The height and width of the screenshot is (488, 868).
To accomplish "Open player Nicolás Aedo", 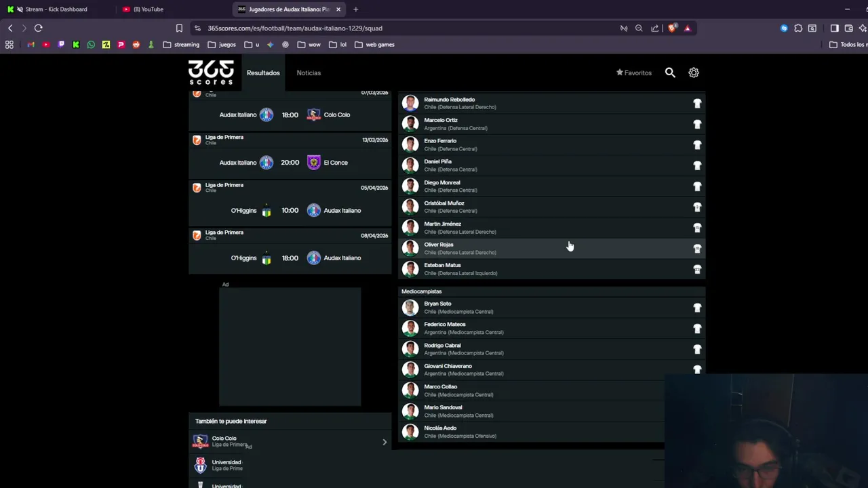I will pos(532,432).
